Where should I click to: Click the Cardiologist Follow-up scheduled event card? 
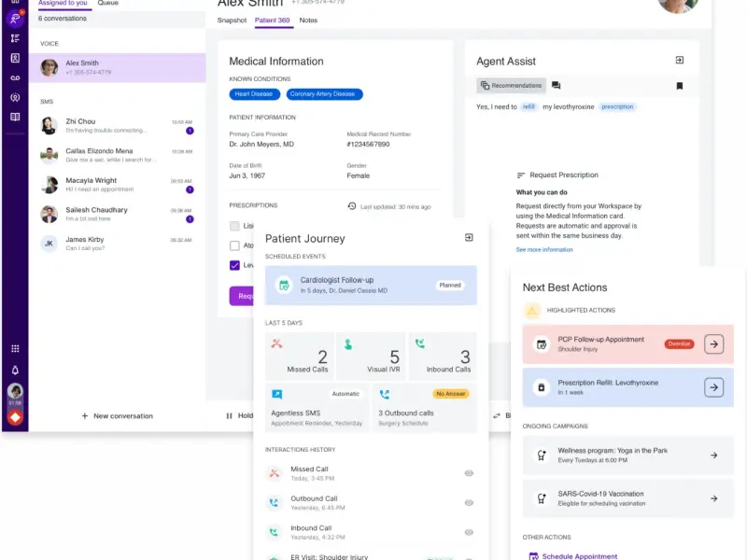[x=371, y=285]
